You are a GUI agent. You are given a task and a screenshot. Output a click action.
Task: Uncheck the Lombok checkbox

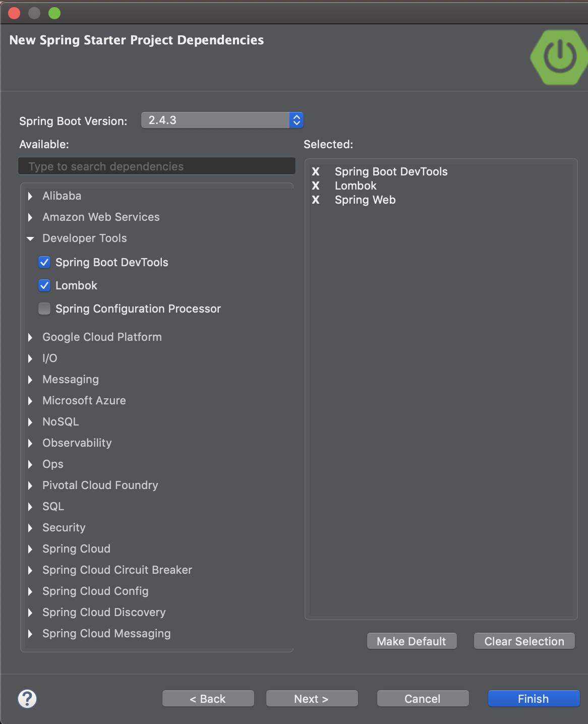pos(44,285)
